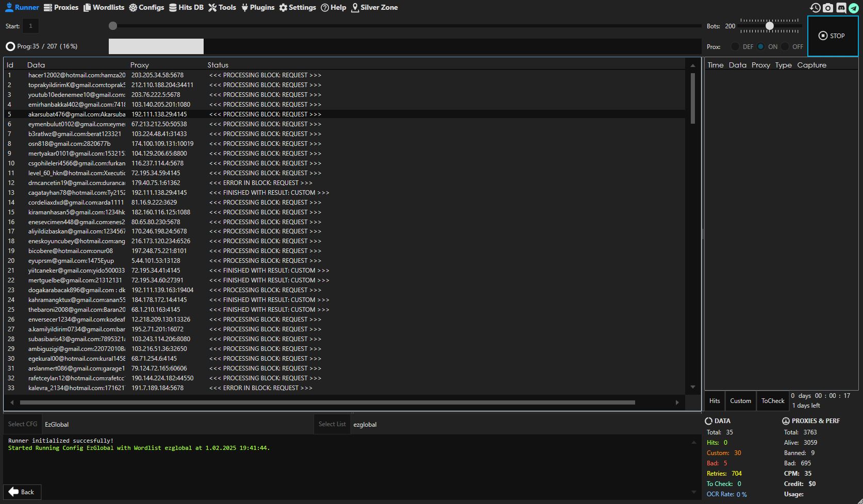The height and width of the screenshot is (504, 863).
Task: Select proxy cell 203.205.34.58:5678
Action: (x=157, y=75)
